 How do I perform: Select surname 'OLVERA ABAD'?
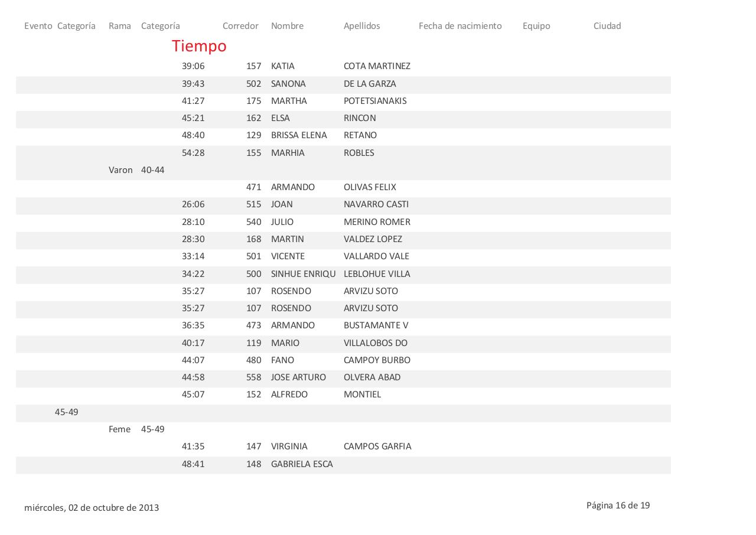tap(372, 377)
